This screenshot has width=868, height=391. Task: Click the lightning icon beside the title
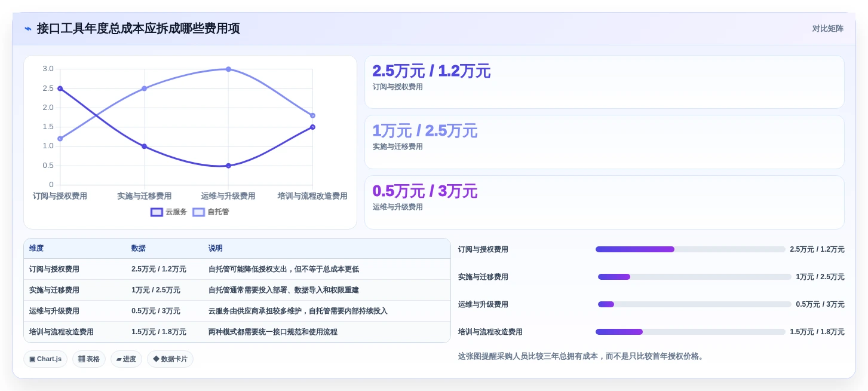pyautogui.click(x=28, y=29)
